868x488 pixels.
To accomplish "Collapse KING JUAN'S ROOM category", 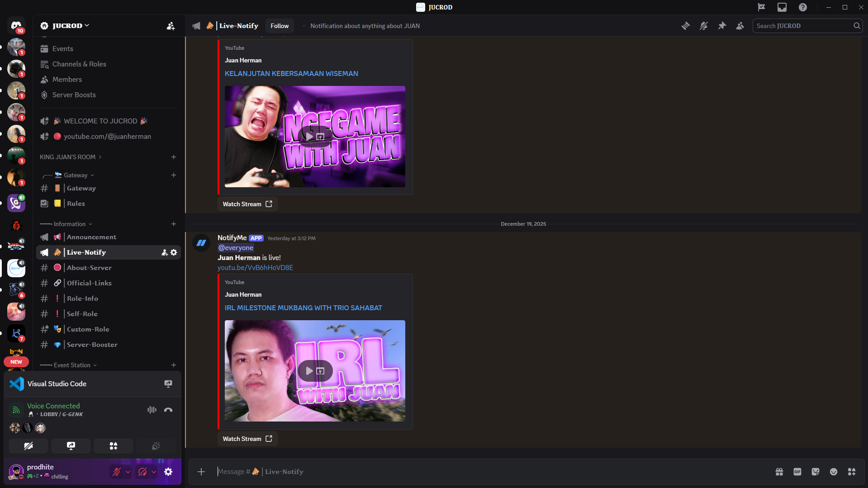I will point(71,157).
